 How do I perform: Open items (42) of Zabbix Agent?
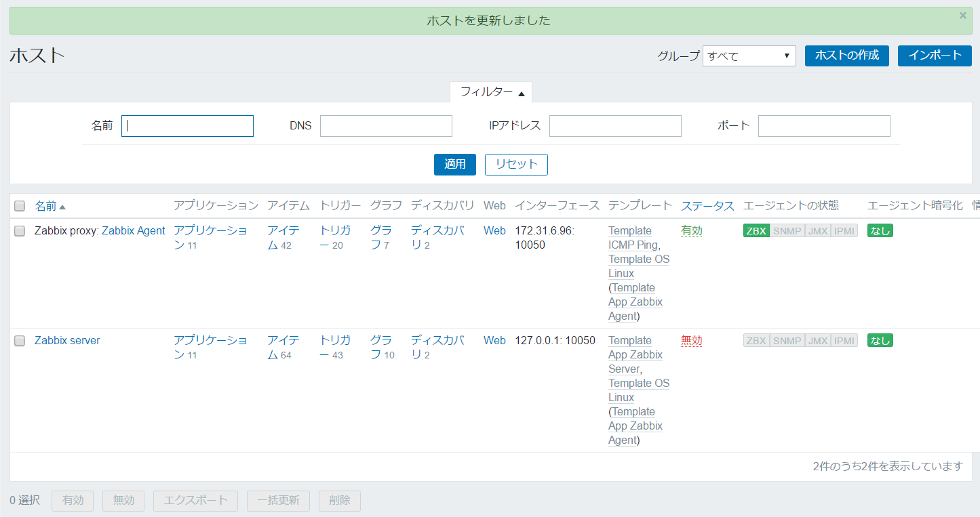pos(283,238)
